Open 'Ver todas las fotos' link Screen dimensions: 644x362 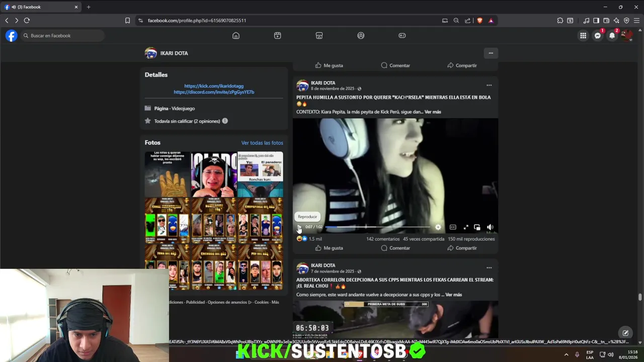coord(262,143)
